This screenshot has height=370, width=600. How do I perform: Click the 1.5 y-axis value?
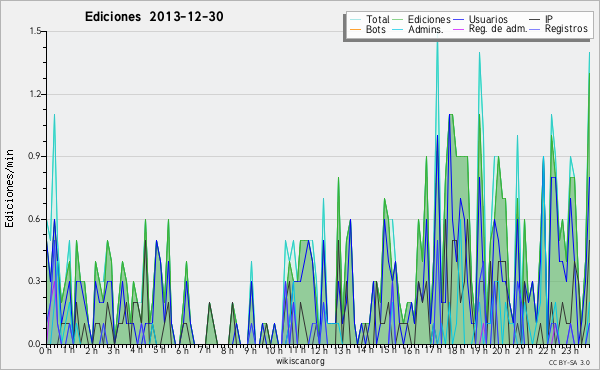[35, 31]
